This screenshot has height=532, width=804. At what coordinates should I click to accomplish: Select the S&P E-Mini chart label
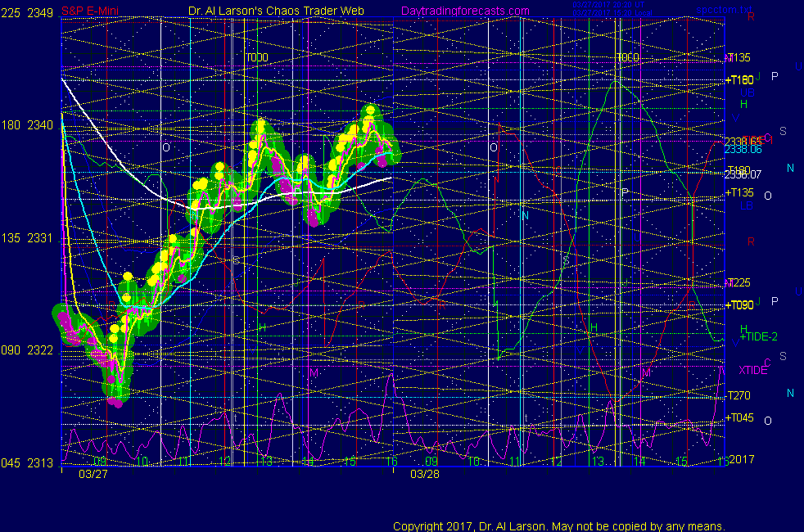click(91, 11)
